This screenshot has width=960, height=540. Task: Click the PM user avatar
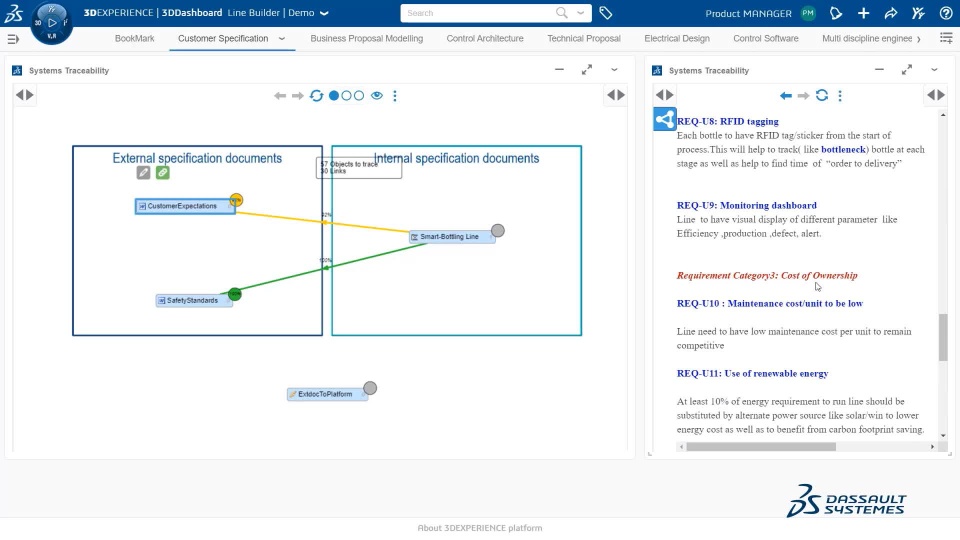click(x=808, y=13)
